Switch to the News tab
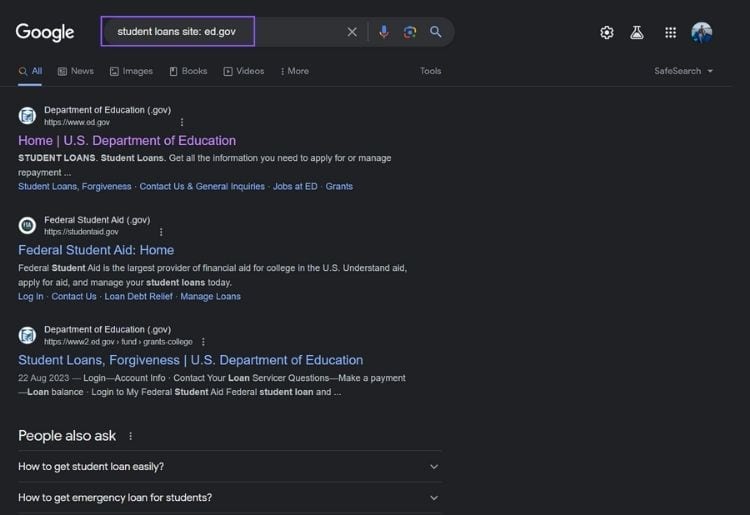The image size is (750, 515). [76, 71]
